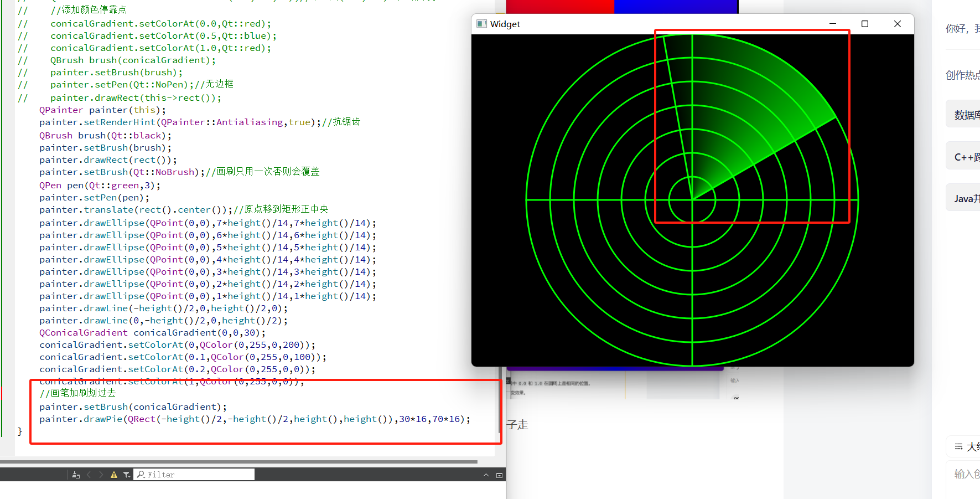Click the drawEllipse line with 1*height()/14
980x499 pixels.
208,296
